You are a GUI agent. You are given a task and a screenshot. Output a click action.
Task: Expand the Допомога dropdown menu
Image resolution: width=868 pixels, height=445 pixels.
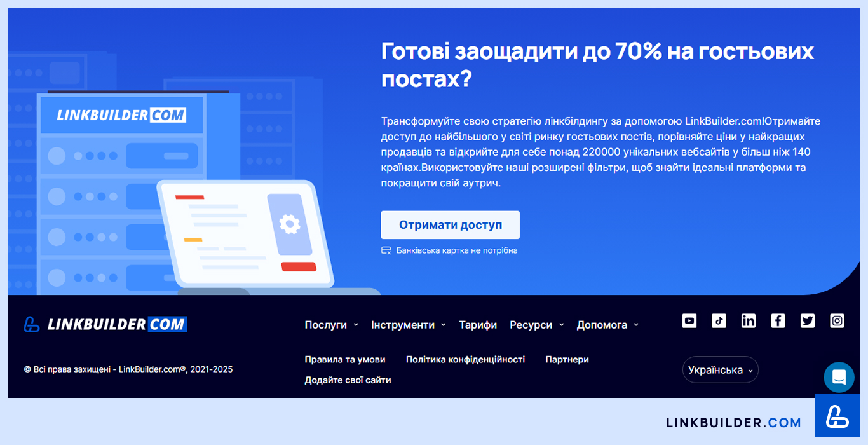[x=607, y=325]
